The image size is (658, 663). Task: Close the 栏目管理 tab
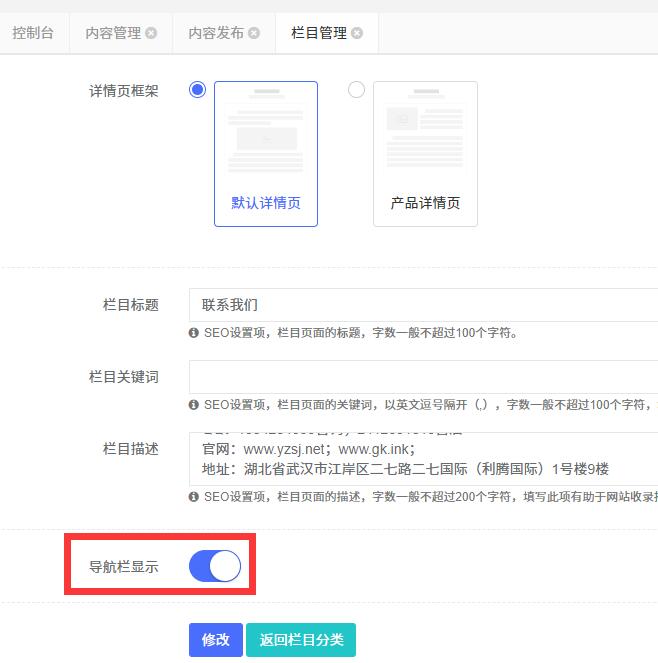(357, 33)
